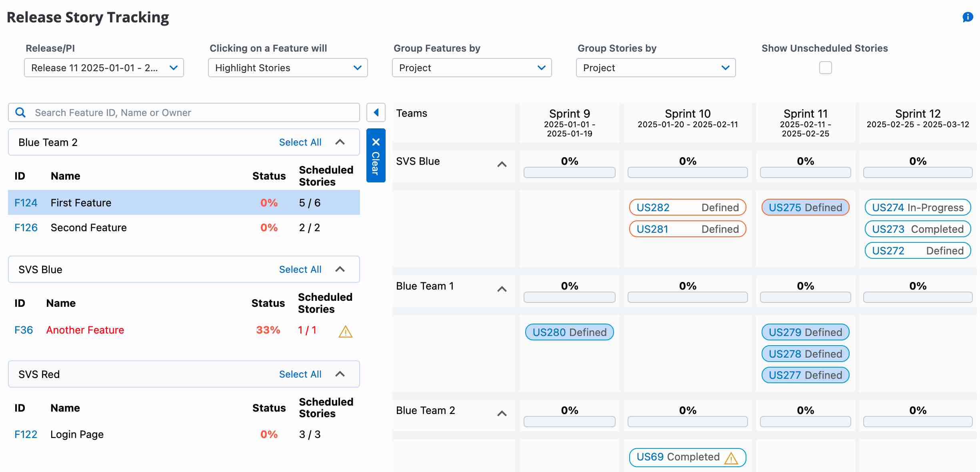
Task: Click Blue Team 2 Sprint 12 progress bar
Action: (x=918, y=422)
